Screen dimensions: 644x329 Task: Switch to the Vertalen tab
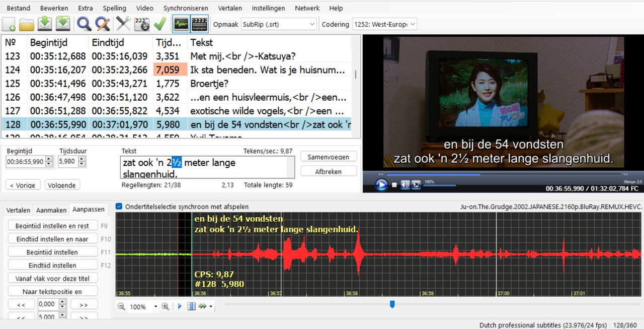tap(18, 210)
